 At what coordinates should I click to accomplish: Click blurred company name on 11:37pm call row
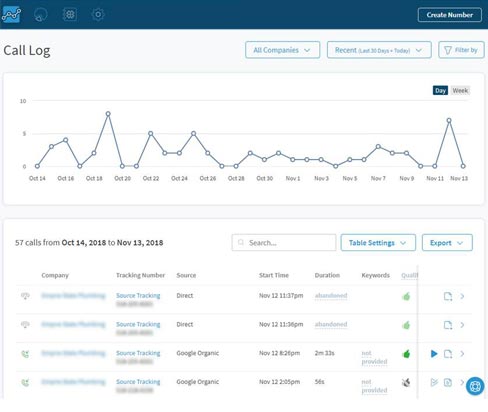coord(73,296)
